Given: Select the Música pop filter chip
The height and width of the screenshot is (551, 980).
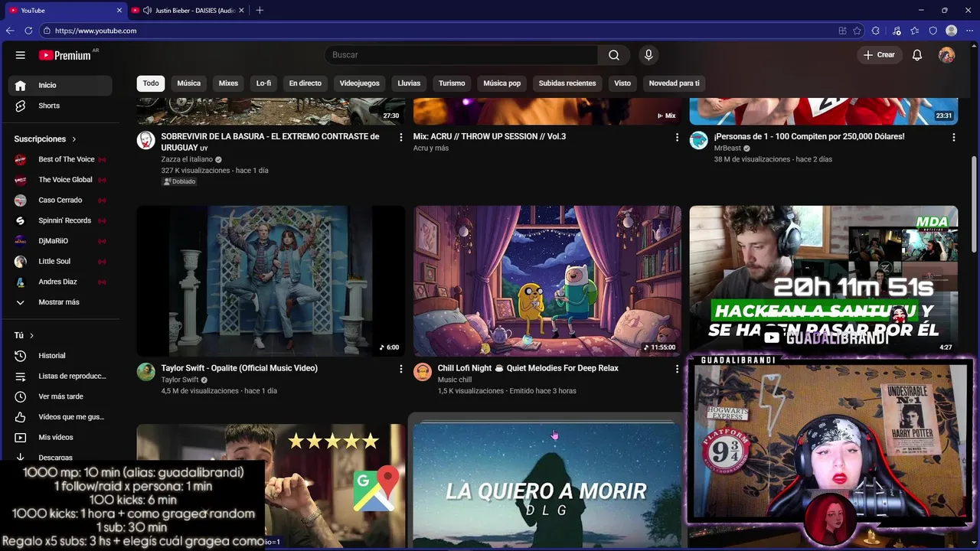Looking at the screenshot, I should 502,83.
